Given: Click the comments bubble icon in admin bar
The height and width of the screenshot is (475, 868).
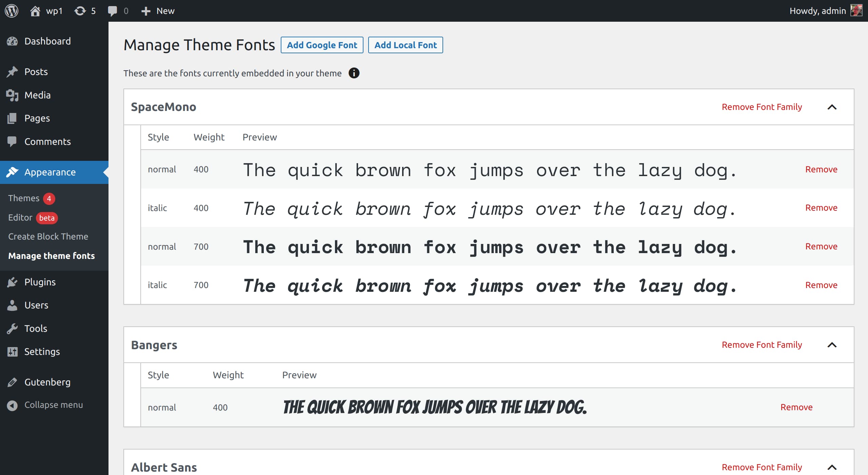Looking at the screenshot, I should point(112,11).
